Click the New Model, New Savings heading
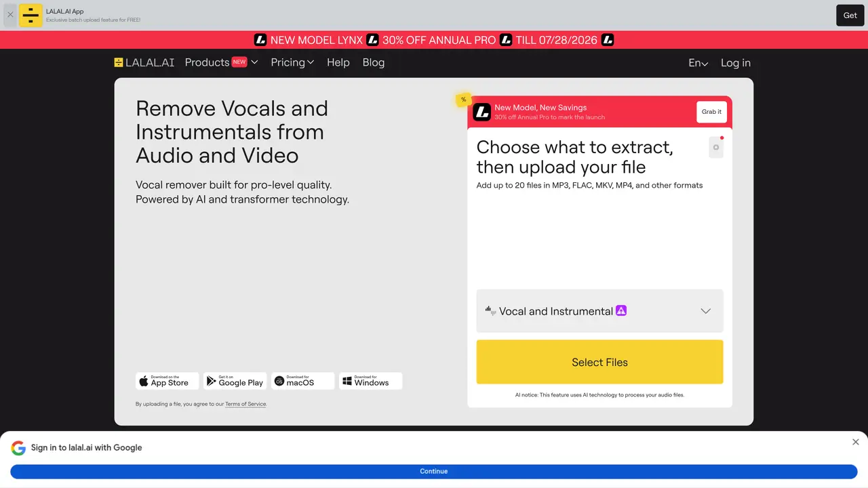The height and width of the screenshot is (488, 868). pyautogui.click(x=540, y=107)
